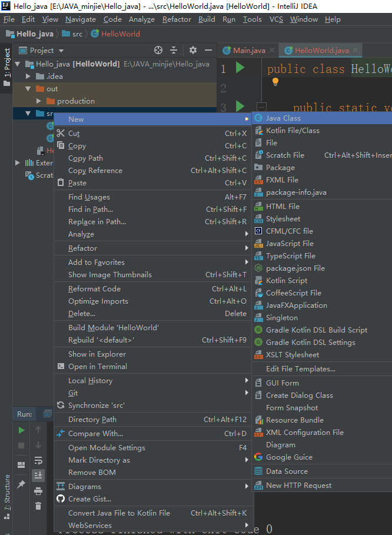The width and height of the screenshot is (392, 535).
Task: Click the yellow lightbulb intention icon
Action: [275, 82]
